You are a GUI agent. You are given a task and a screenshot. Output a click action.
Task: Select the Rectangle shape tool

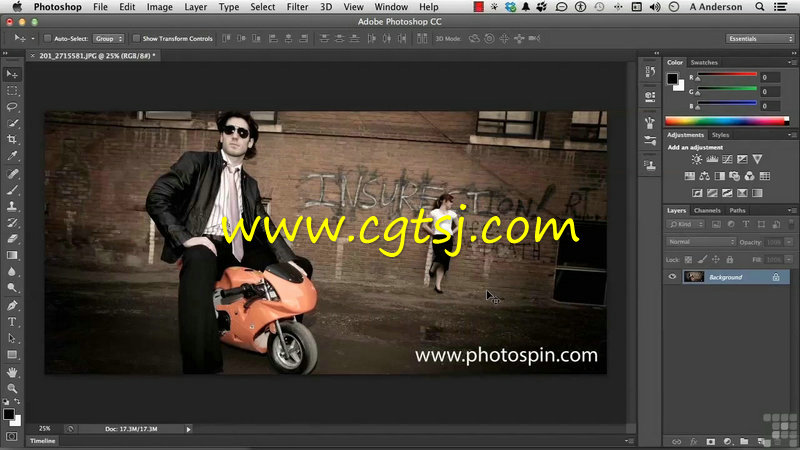click(12, 355)
